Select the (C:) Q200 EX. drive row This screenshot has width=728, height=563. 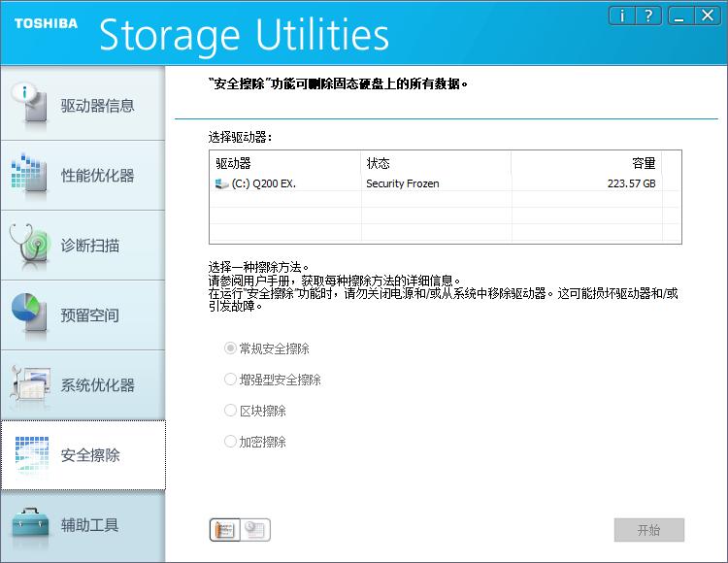click(446, 183)
